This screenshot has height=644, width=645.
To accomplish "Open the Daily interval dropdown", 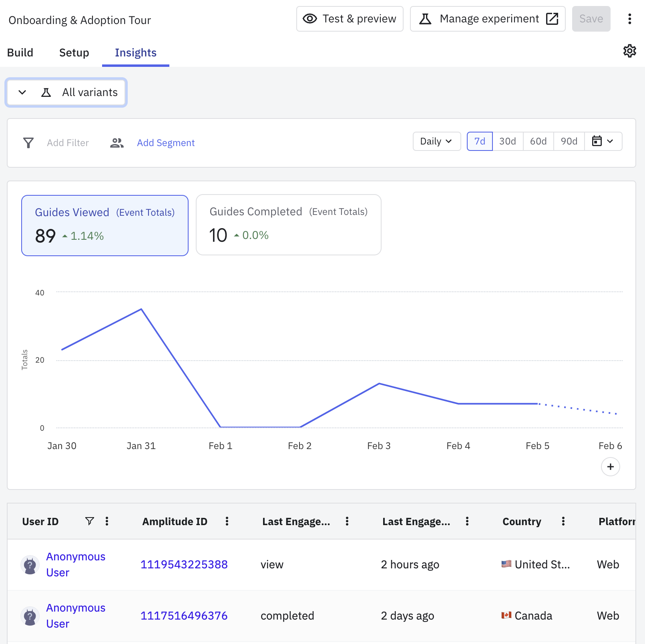I will click(436, 141).
